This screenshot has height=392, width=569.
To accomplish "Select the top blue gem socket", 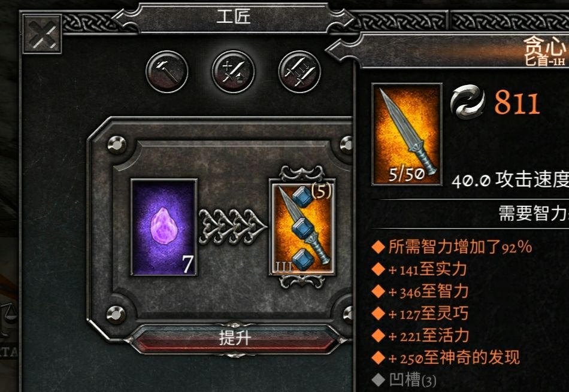I will [302, 196].
